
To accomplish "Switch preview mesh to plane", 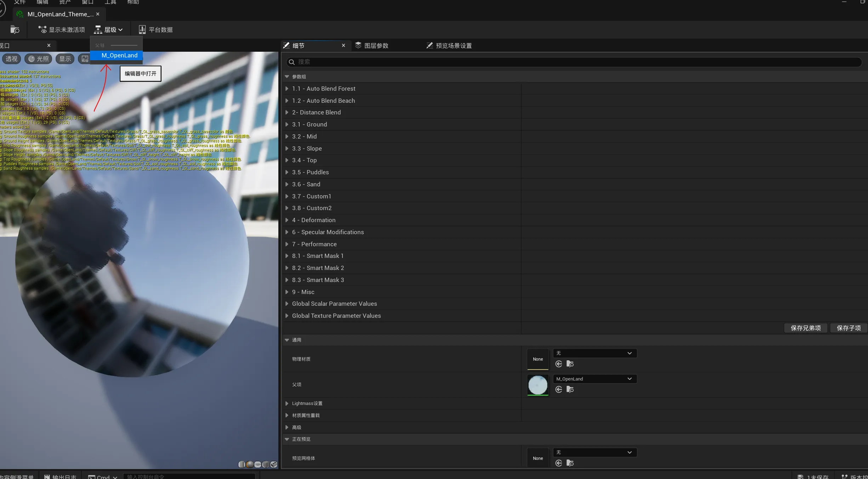I will click(x=258, y=464).
